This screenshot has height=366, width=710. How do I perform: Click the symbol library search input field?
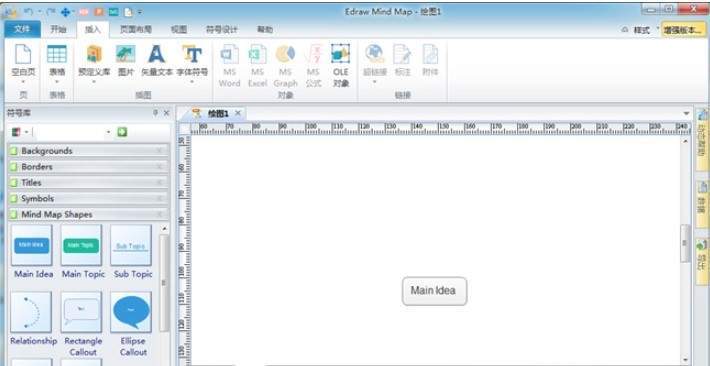point(69,132)
